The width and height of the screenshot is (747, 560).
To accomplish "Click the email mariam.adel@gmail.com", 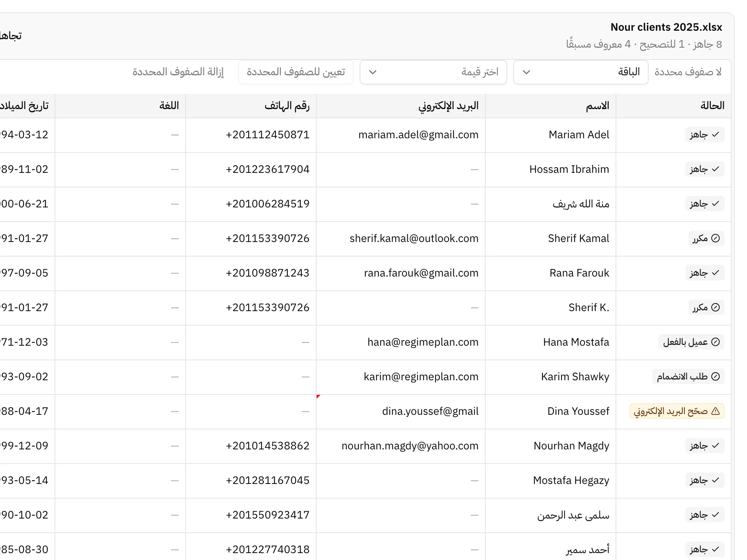I will [418, 135].
